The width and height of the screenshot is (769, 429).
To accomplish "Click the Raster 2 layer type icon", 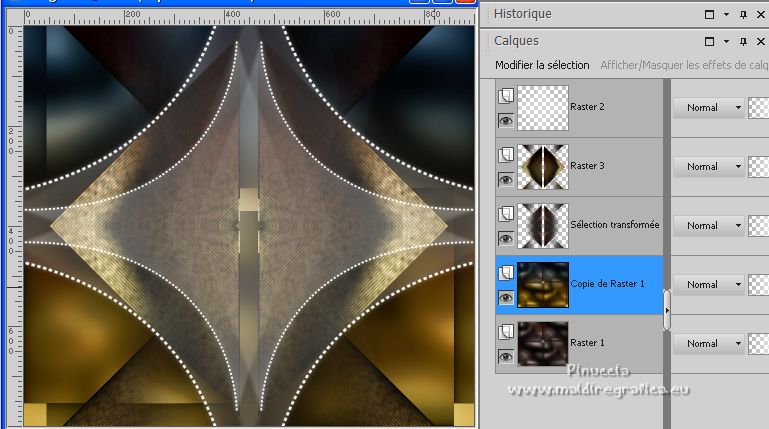I will coord(506,95).
